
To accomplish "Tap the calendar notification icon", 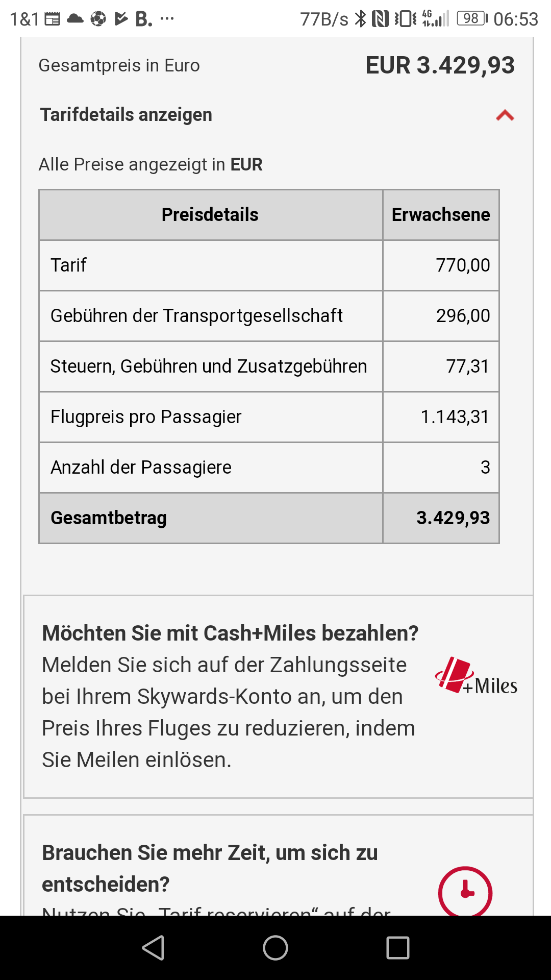I will point(53,19).
